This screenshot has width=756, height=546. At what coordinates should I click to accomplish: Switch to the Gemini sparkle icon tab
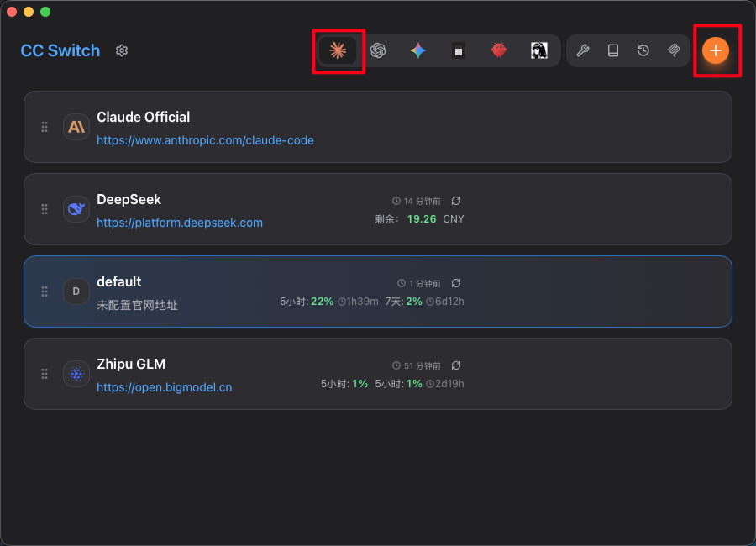click(418, 50)
